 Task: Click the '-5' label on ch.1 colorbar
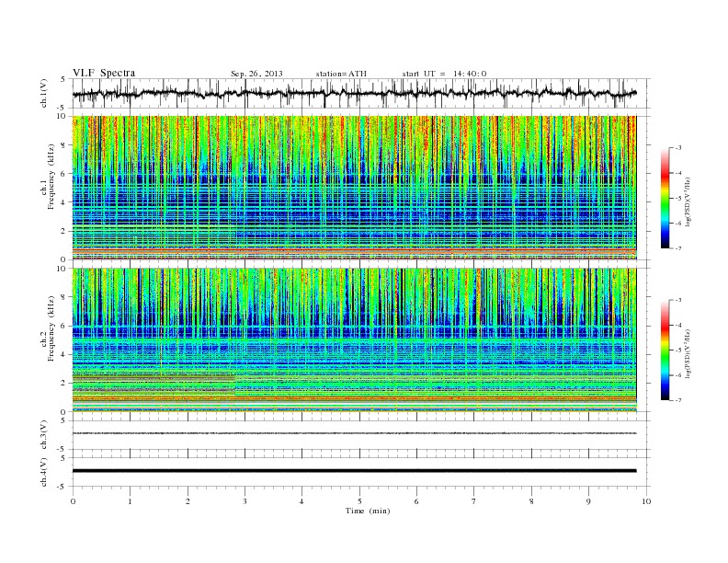pyautogui.click(x=678, y=198)
